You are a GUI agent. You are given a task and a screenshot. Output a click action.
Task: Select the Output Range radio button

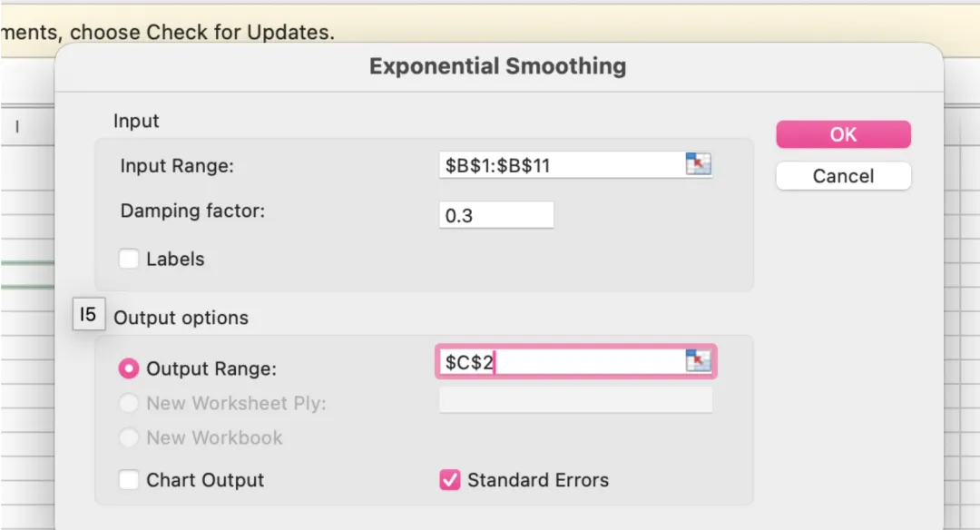pos(130,368)
